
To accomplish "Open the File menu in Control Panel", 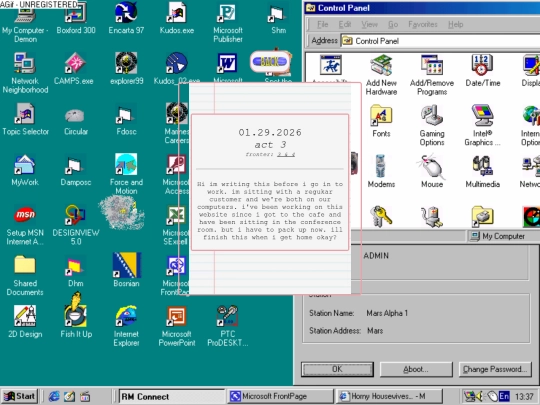I will (x=322, y=24).
